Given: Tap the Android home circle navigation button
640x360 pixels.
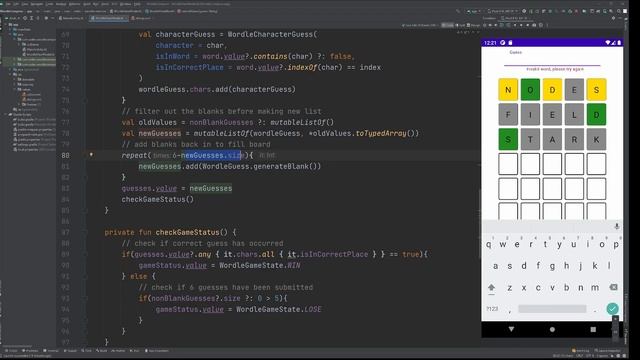Looking at the screenshot, I should click(x=552, y=329).
